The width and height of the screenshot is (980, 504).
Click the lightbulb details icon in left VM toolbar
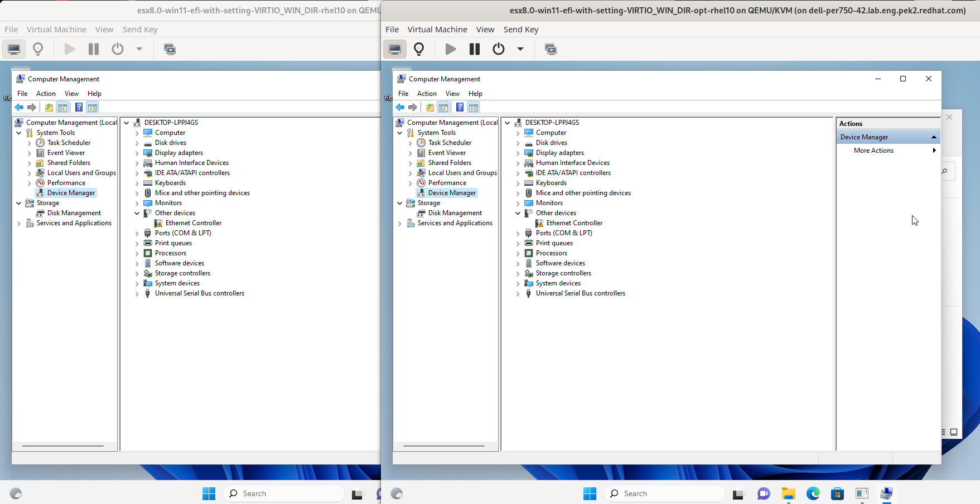(x=38, y=49)
